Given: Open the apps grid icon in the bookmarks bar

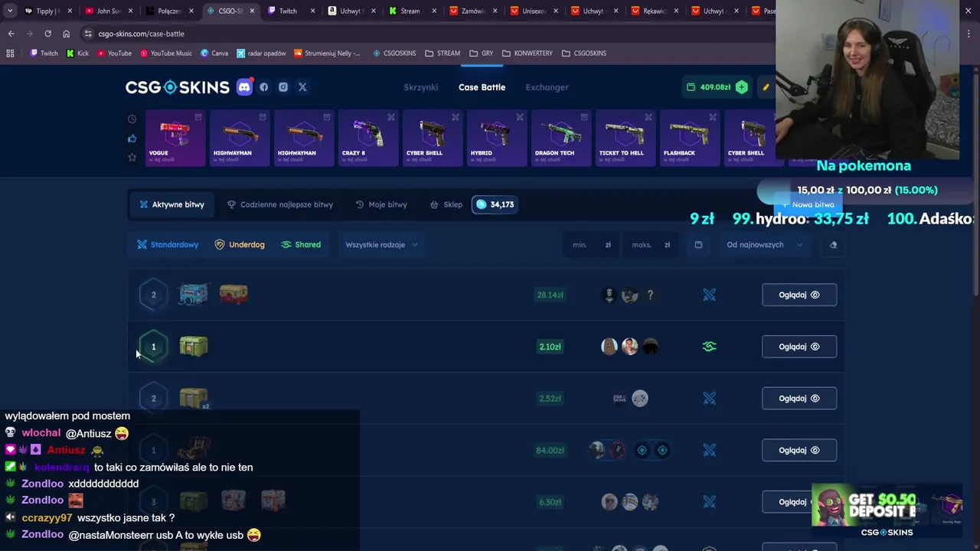Looking at the screenshot, I should point(10,54).
